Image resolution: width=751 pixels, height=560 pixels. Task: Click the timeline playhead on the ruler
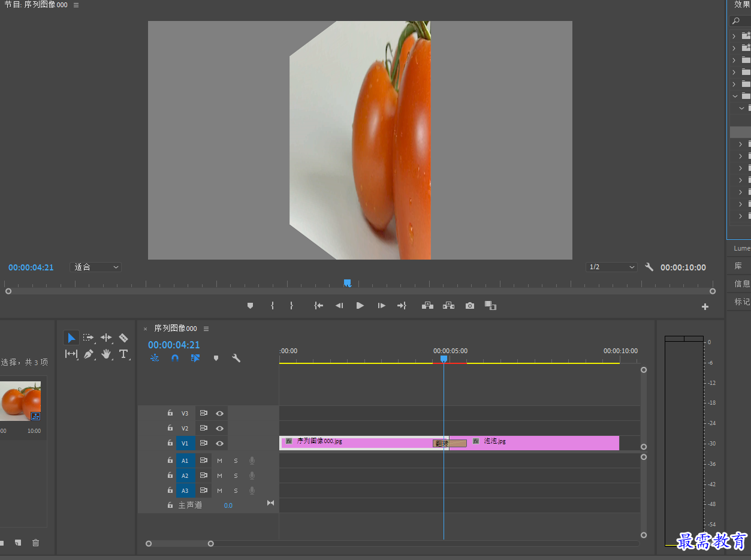pos(444,359)
